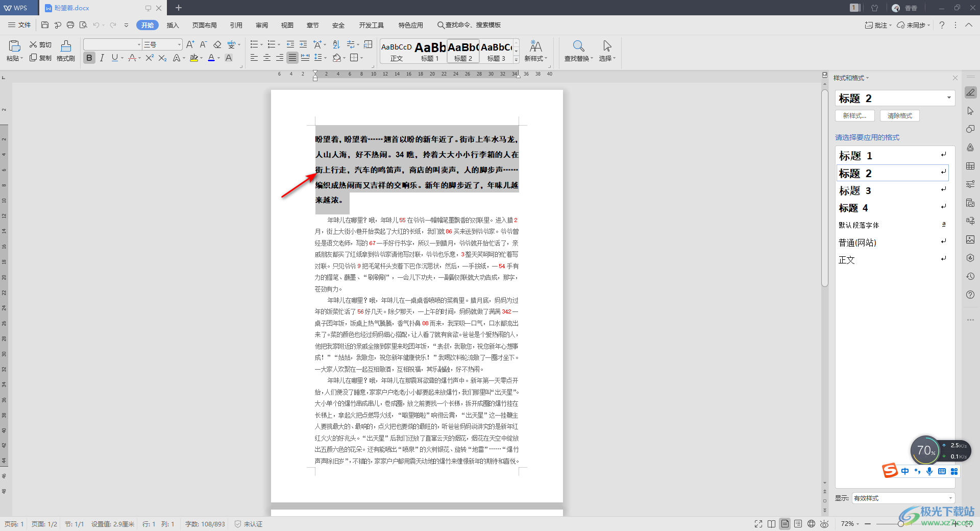Switch to reading layout view
The width and height of the screenshot is (980, 531).
pyautogui.click(x=772, y=524)
